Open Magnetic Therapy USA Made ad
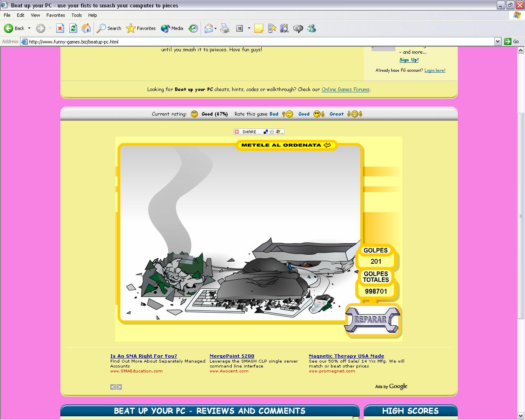This screenshot has width=525, height=420. tap(347, 356)
